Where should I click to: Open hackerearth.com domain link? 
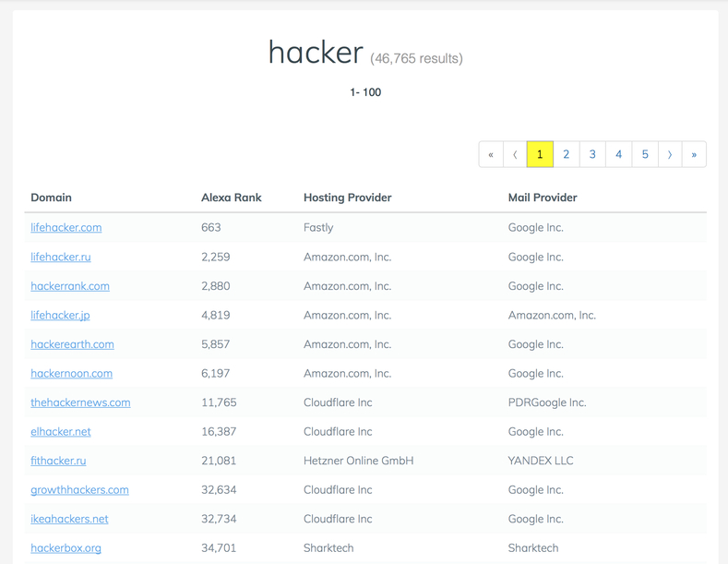(72, 344)
